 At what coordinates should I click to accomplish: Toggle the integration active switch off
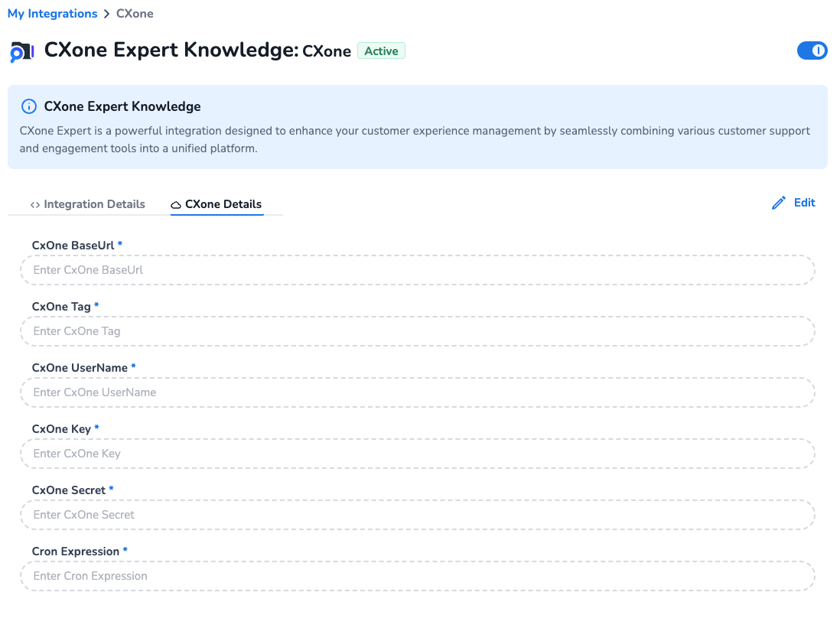(812, 51)
